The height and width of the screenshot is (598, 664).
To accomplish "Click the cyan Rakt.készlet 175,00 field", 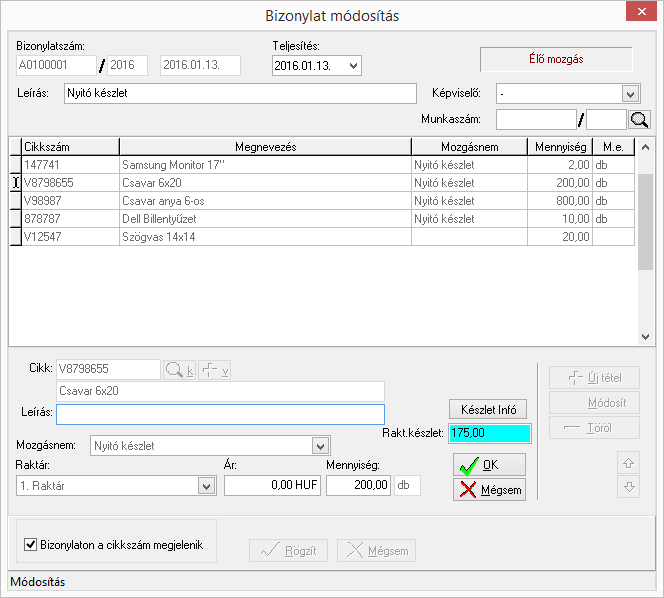I will click(x=490, y=433).
